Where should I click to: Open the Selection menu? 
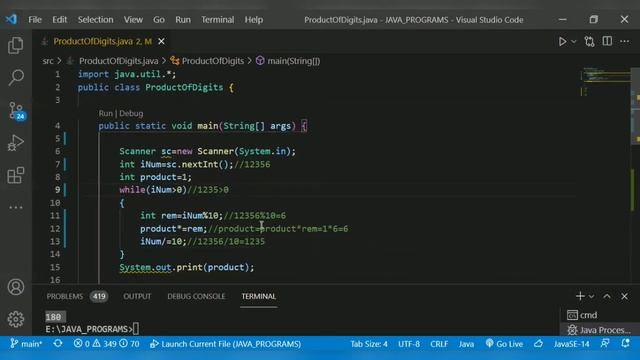[96, 20]
